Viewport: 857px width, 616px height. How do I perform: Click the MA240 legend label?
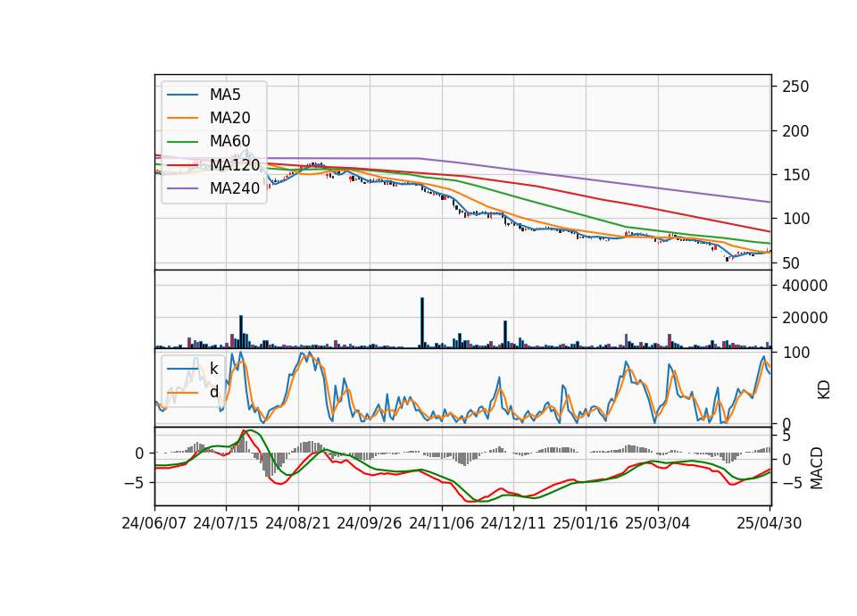point(235,188)
